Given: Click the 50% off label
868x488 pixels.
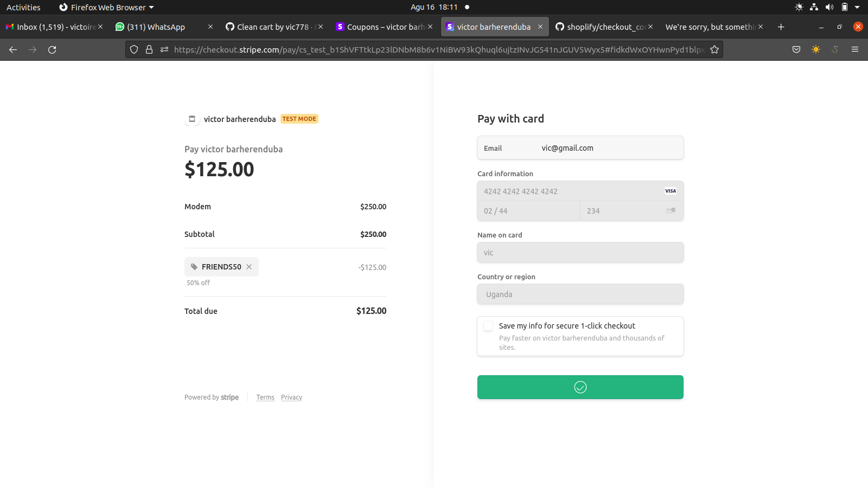Looking at the screenshot, I should click(x=198, y=283).
